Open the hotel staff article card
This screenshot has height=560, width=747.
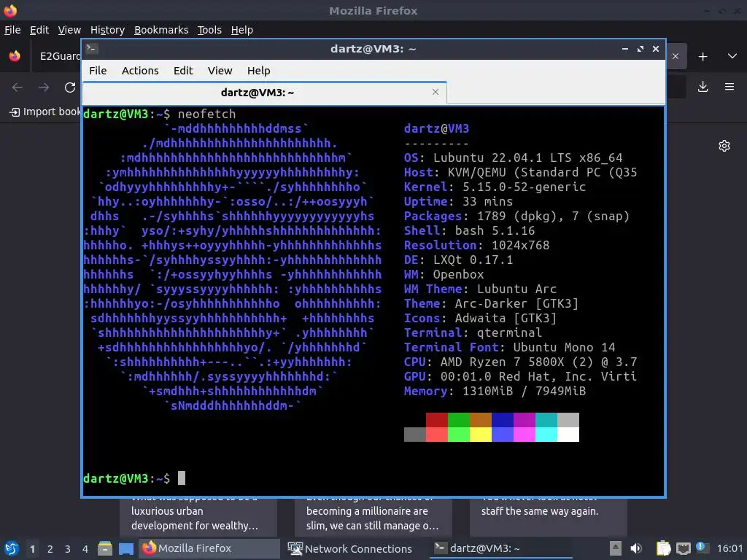click(x=549, y=517)
